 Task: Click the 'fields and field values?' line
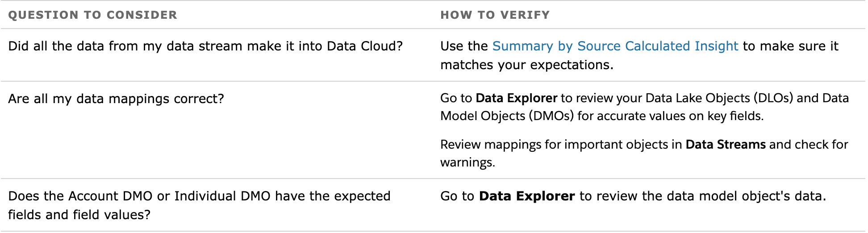(x=79, y=215)
